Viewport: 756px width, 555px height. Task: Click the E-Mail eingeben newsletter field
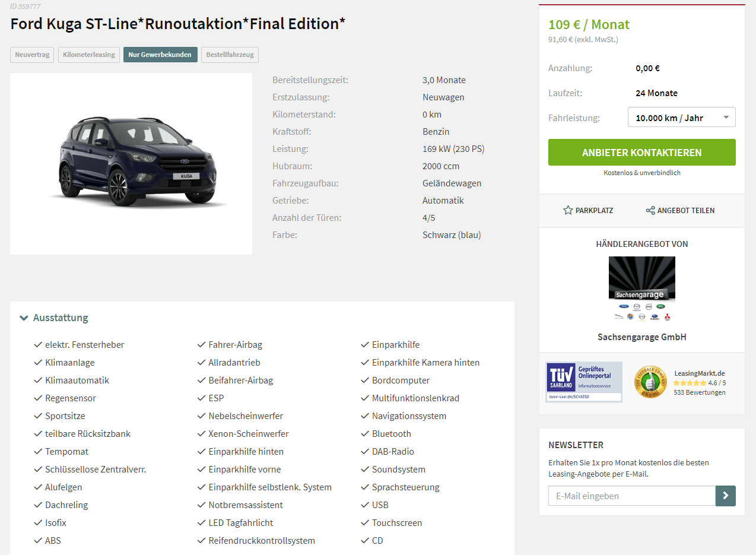pyautogui.click(x=632, y=496)
